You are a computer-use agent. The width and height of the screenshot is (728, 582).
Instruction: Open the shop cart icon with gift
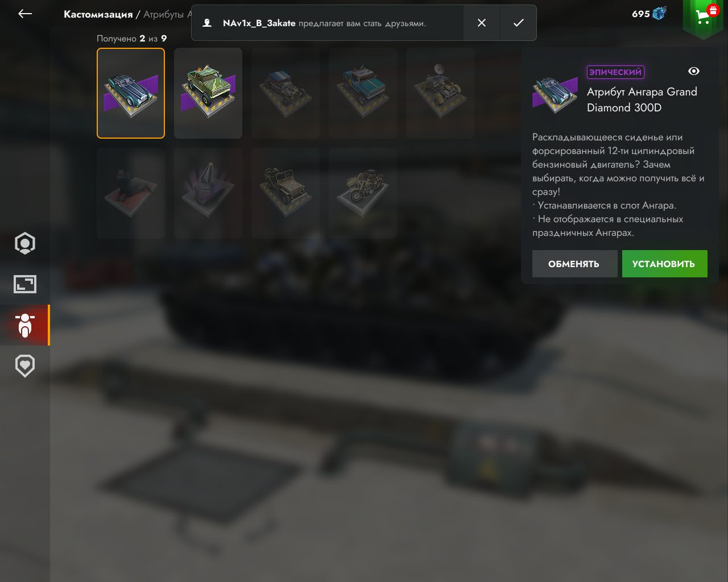[x=704, y=16]
